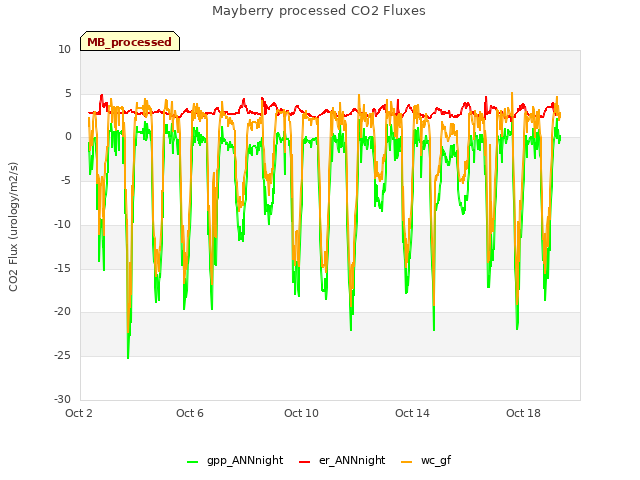Click the y-axis value 0
Screen dimensions: 640x480
pyautogui.click(x=68, y=137)
